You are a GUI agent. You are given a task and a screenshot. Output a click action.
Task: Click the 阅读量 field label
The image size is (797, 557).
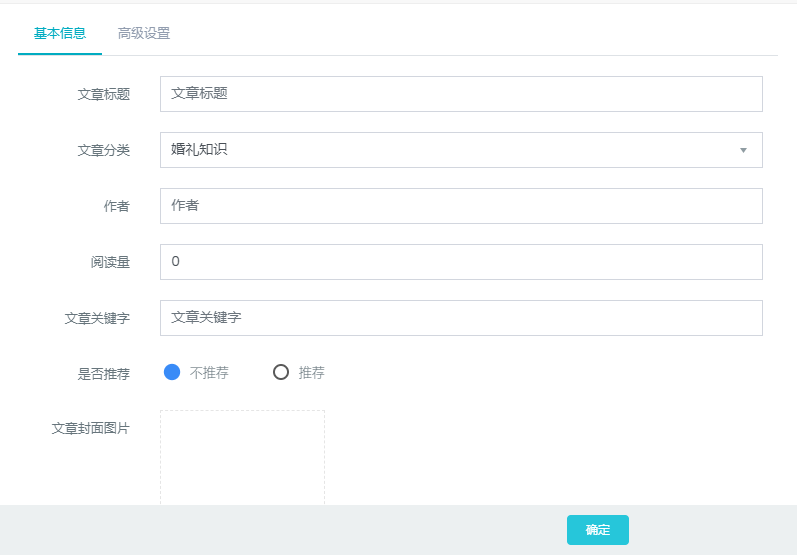click(110, 262)
